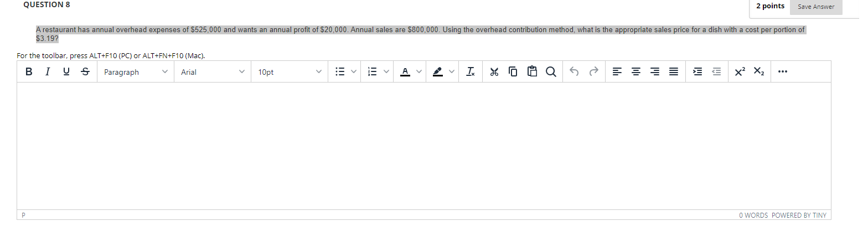Cut the selected text
The height and width of the screenshot is (231, 868).
pos(495,72)
